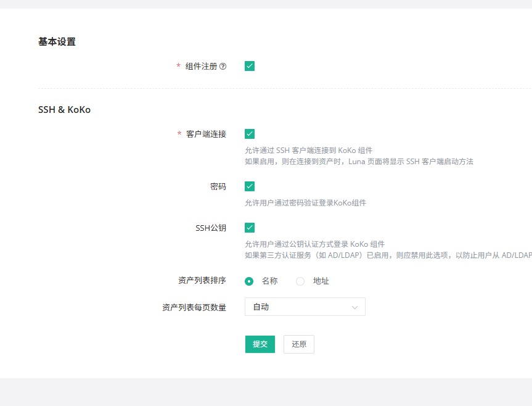The image size is (532, 406).
Task: Click help text about Luna 页面 SSH 客户端启动方法
Action: 359,162
